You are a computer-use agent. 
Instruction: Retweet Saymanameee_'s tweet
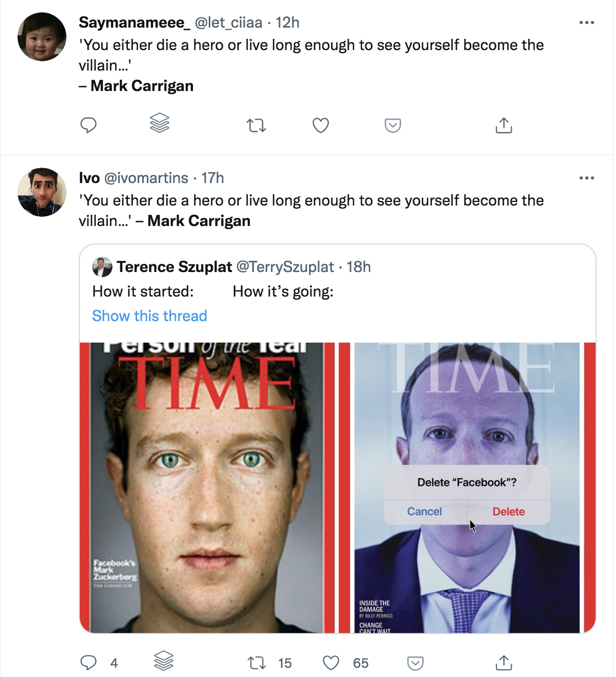(256, 125)
